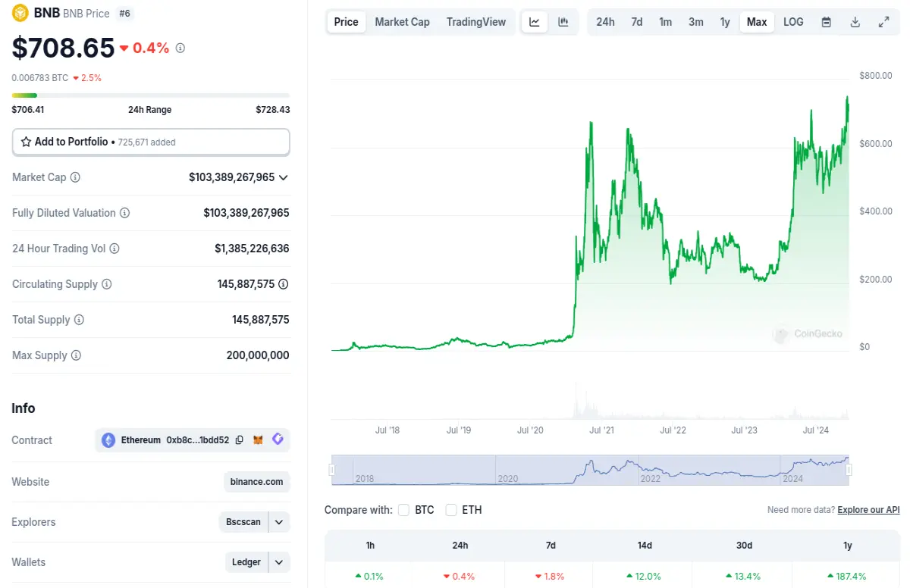Viewport: 910px width, 588px height.
Task: Click the 1y 187.4% change cell
Action: (848, 576)
